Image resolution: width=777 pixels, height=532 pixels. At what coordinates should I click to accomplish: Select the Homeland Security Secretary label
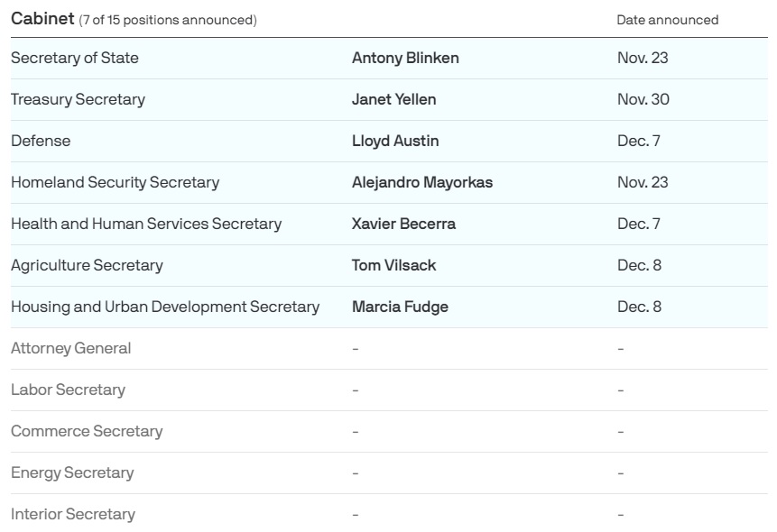click(115, 182)
